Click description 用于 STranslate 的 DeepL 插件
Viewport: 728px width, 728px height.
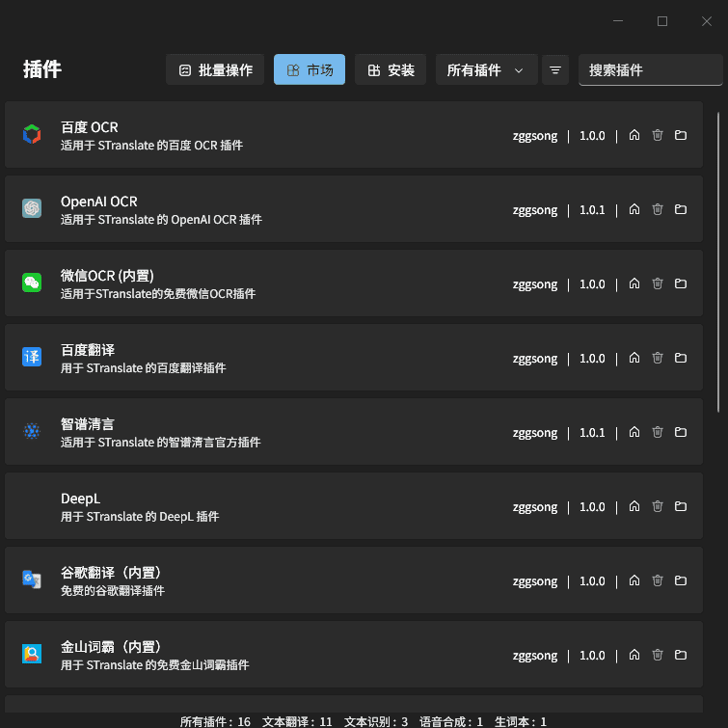tap(140, 516)
